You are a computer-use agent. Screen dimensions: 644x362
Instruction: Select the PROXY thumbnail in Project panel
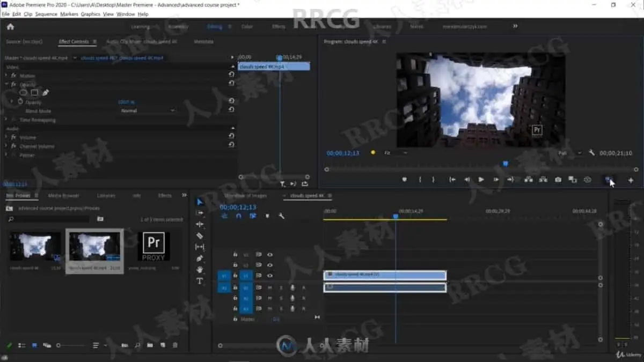[153, 247]
